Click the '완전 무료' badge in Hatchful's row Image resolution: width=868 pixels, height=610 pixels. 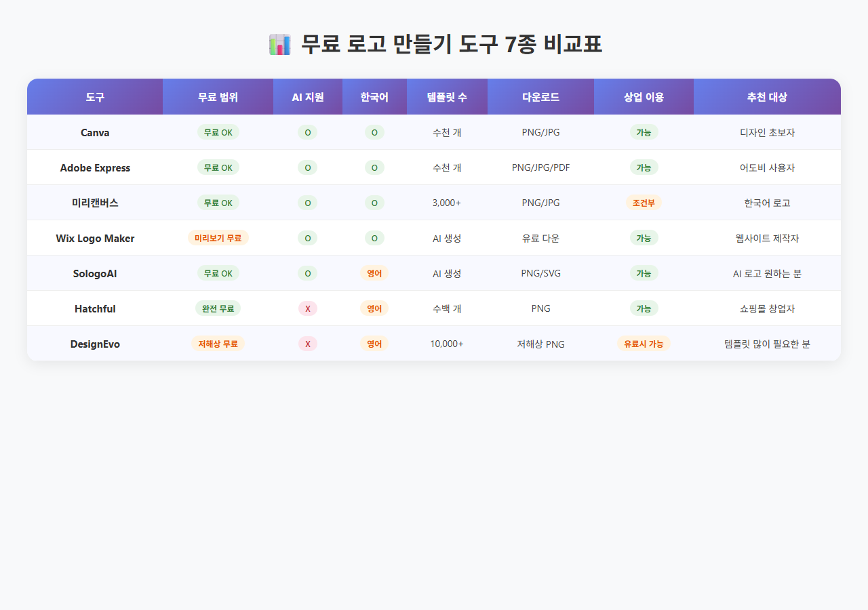click(x=218, y=308)
